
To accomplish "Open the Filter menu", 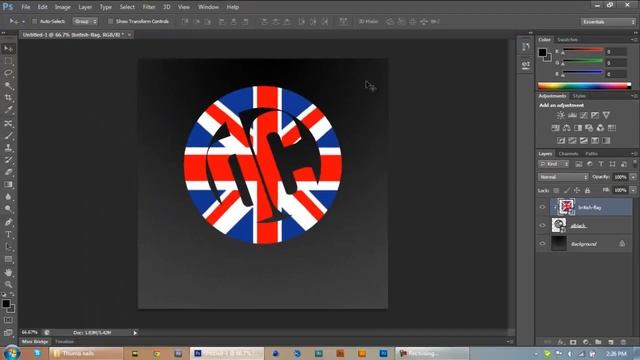I will [149, 7].
